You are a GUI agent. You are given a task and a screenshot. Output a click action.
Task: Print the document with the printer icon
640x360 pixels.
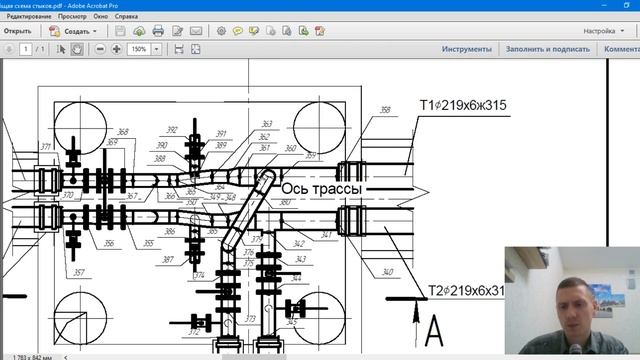[x=158, y=31]
